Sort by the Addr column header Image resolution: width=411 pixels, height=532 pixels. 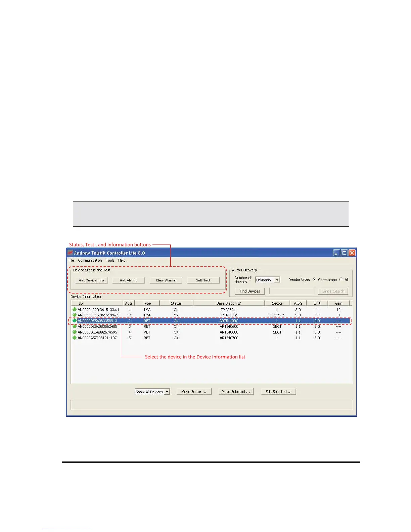tap(129, 303)
